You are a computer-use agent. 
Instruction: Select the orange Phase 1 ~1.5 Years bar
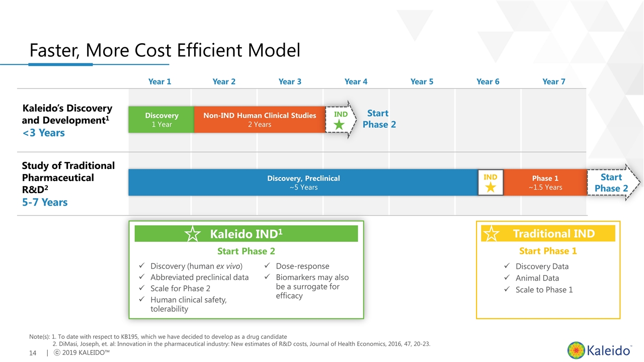coord(545,183)
